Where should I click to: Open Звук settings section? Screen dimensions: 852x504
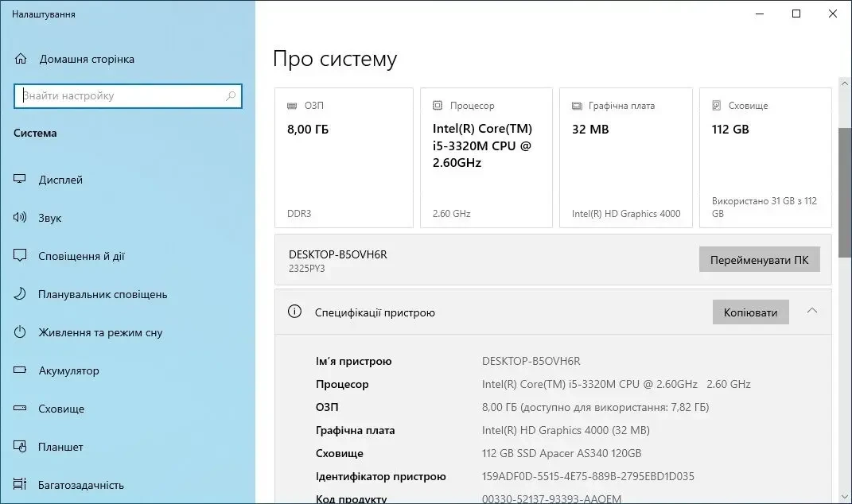[49, 218]
